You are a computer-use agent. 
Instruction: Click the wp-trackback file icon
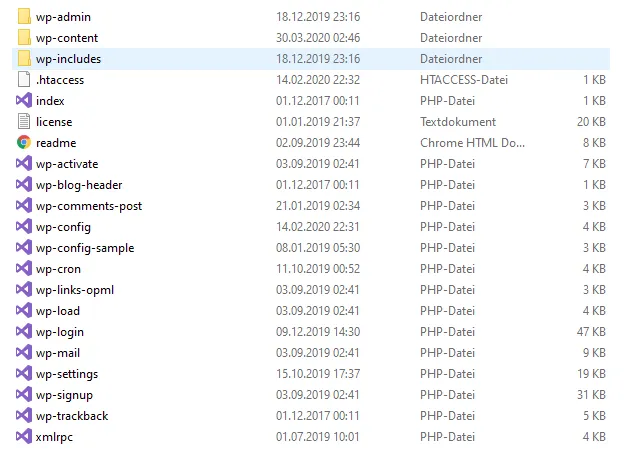coord(24,416)
